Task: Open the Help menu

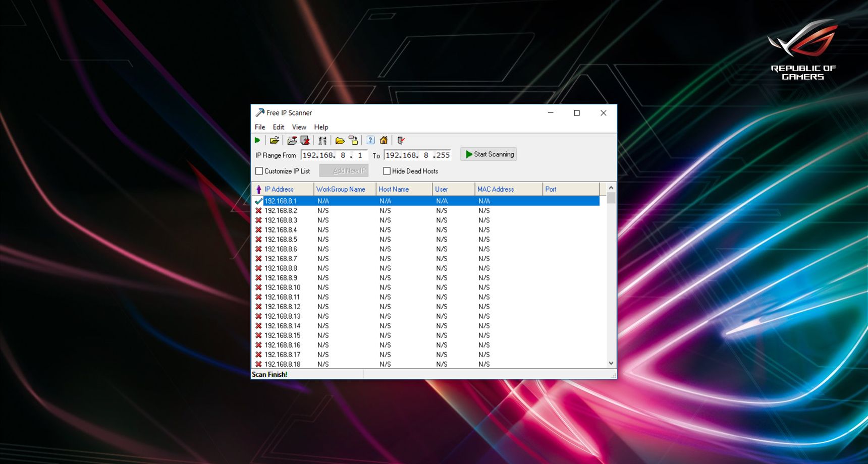Action: (321, 127)
